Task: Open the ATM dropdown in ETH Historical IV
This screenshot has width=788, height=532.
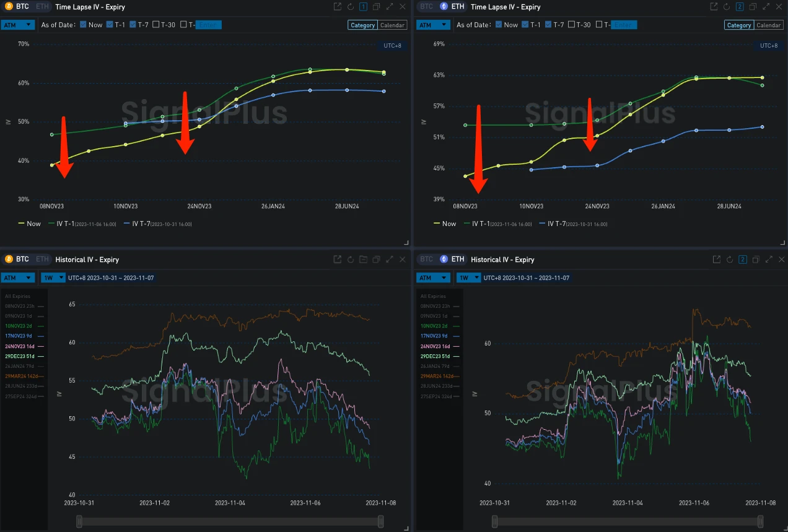Action: coord(433,277)
